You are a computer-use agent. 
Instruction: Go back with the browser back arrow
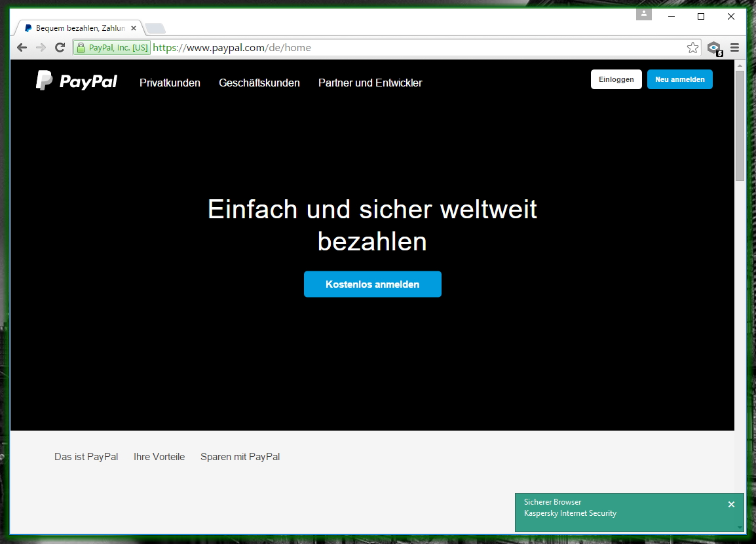pyautogui.click(x=22, y=47)
